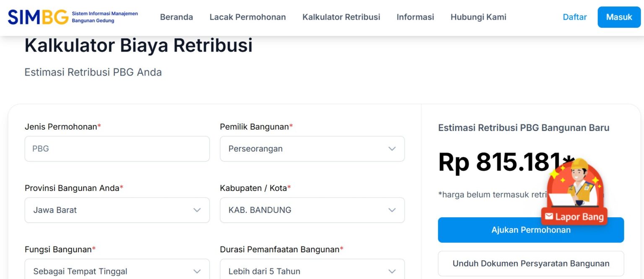Switch to the Informasi page

pos(415,17)
